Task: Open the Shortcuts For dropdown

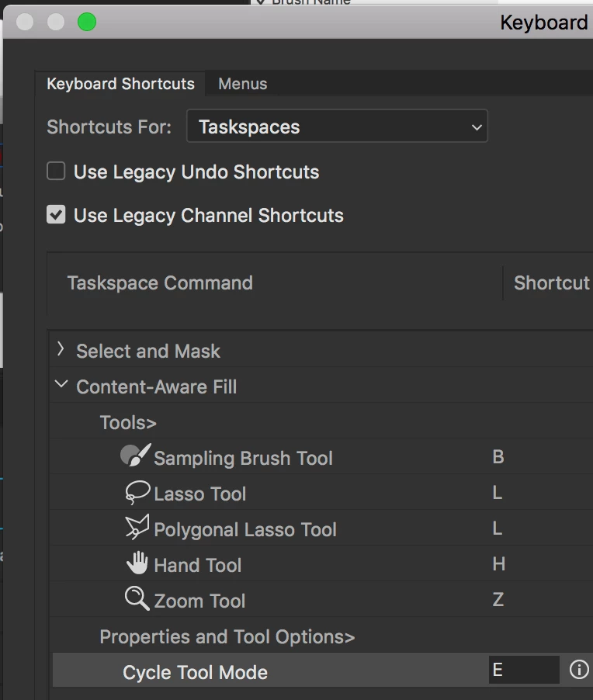Action: point(337,127)
